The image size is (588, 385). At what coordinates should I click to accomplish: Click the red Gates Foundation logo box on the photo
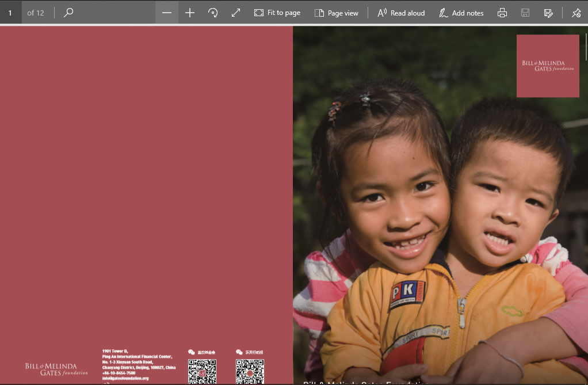click(548, 66)
